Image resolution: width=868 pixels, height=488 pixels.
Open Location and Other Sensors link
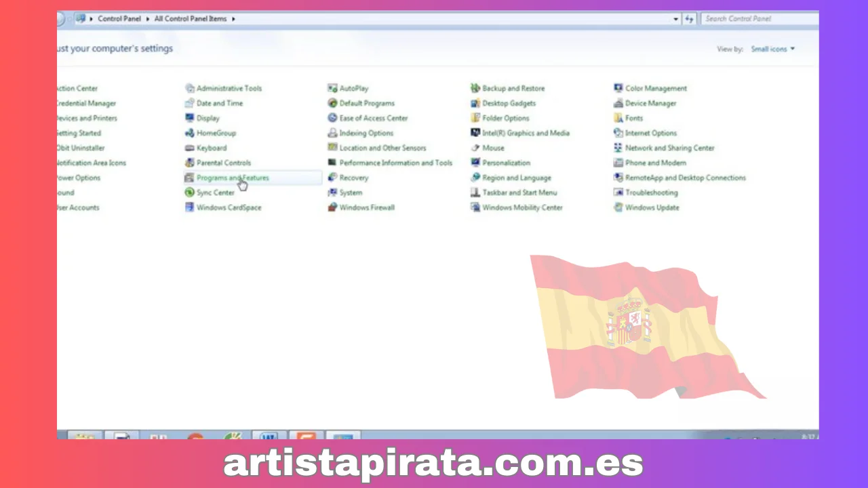coord(382,148)
